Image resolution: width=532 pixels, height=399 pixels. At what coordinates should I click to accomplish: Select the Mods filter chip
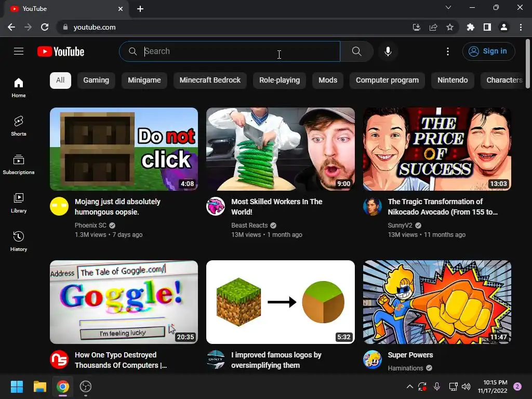tap(328, 81)
